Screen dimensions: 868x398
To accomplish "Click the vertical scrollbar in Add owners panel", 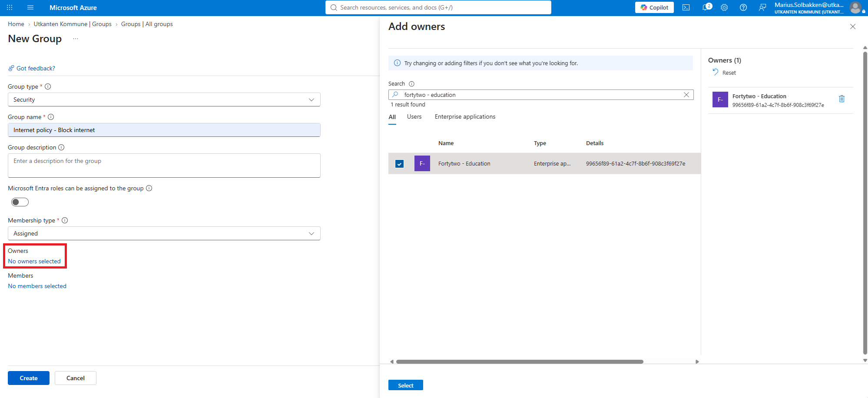I will click(865, 203).
